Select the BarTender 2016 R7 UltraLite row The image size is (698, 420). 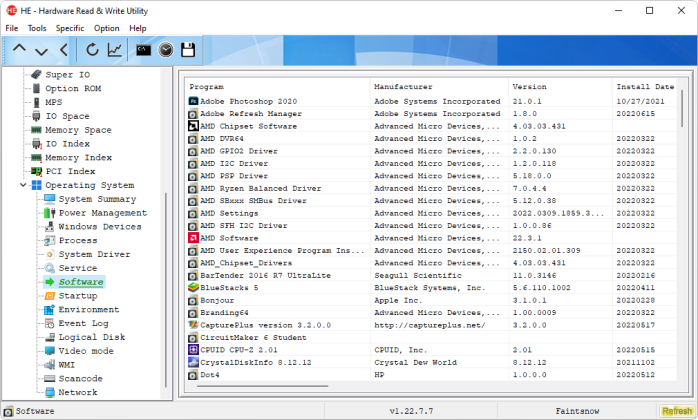[431, 275]
